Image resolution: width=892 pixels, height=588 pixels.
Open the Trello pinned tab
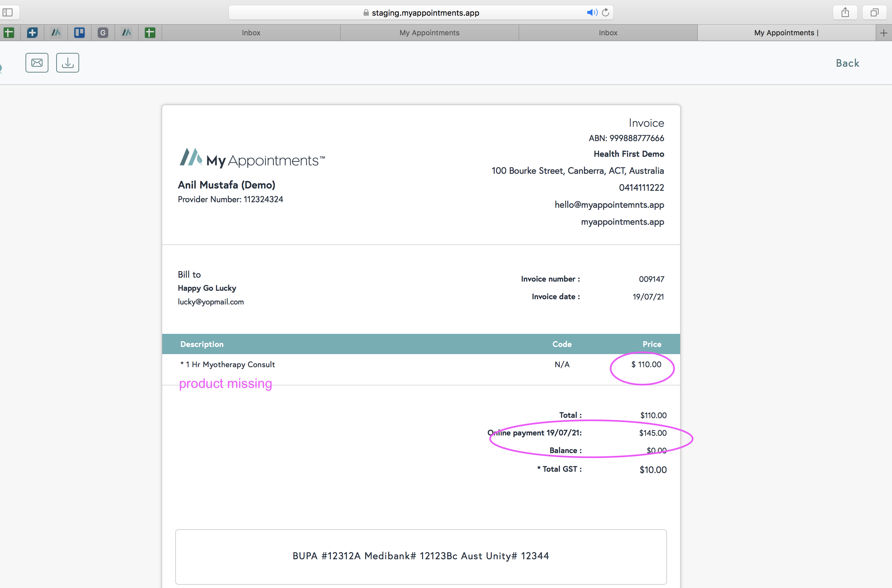(79, 33)
